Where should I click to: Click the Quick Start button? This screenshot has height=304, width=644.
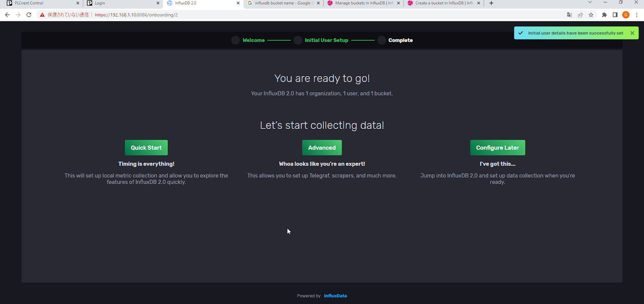pos(146,148)
